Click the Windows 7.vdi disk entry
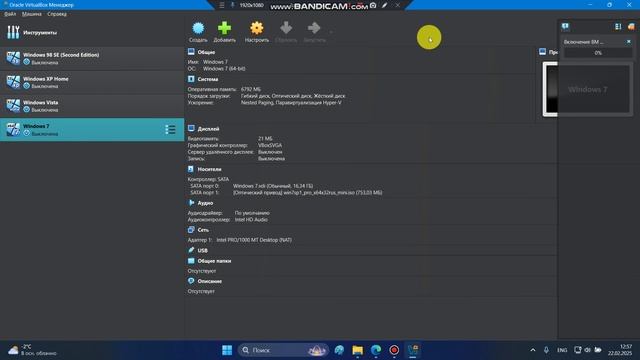This screenshot has width=640, height=360. click(x=273, y=186)
